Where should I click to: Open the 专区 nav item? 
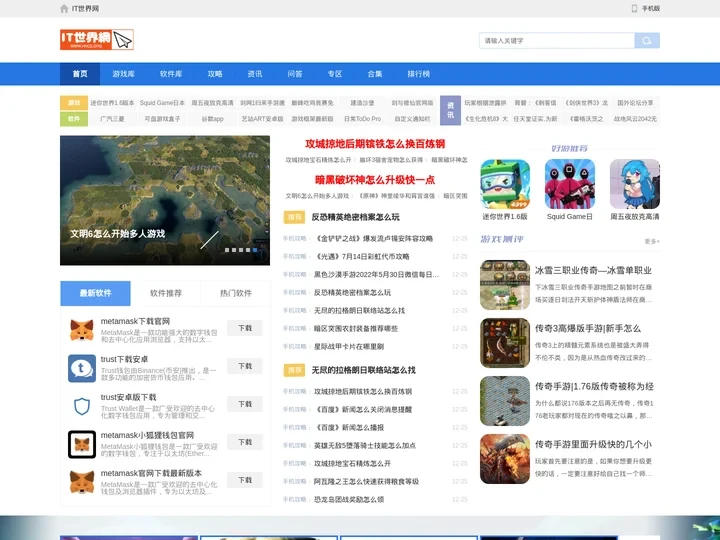tap(335, 74)
